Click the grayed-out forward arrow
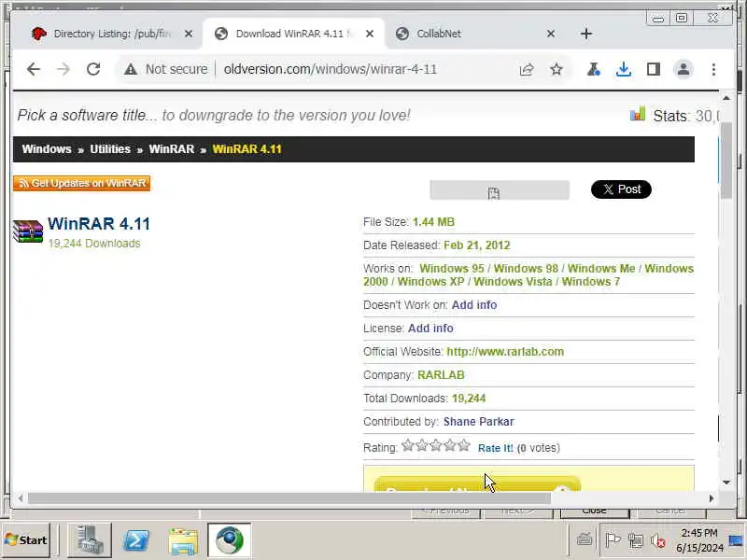 point(63,69)
